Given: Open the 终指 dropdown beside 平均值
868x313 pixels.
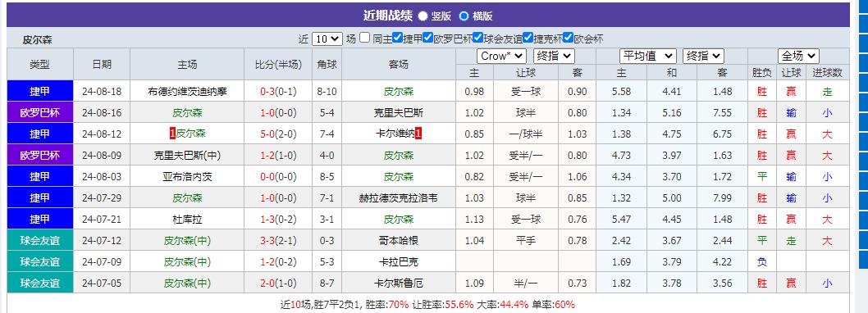Looking at the screenshot, I should point(703,56).
